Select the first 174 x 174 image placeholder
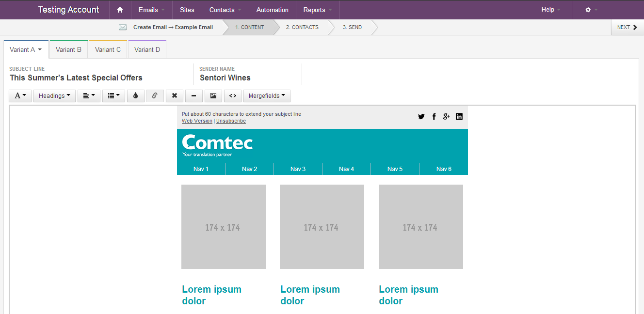Image resolution: width=644 pixels, height=314 pixels. coord(223,227)
